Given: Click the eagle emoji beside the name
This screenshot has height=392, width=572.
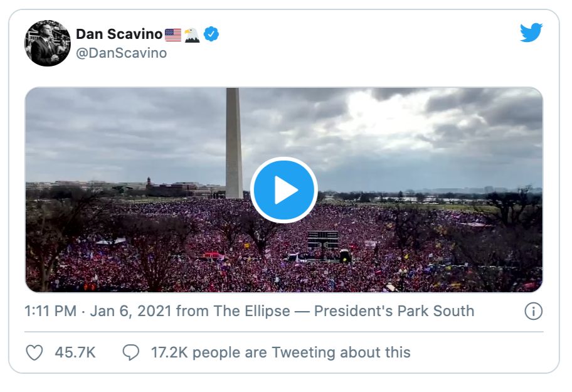Looking at the screenshot, I should click(192, 34).
